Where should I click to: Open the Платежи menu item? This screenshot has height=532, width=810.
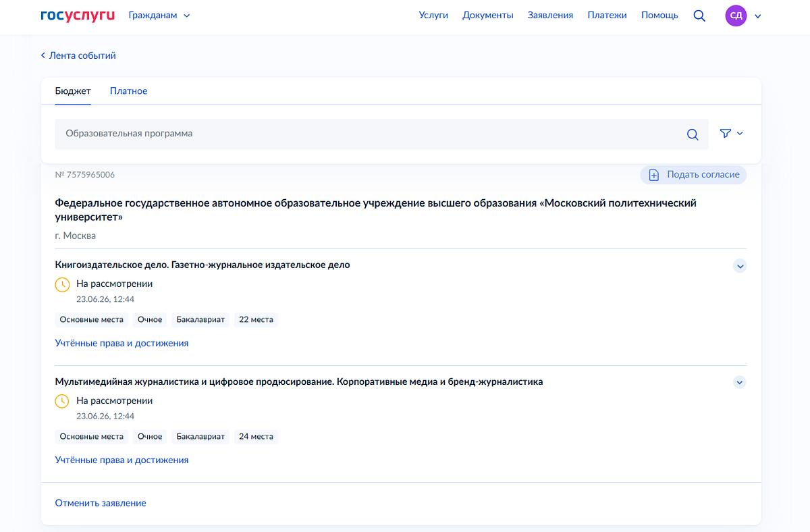pyautogui.click(x=607, y=15)
